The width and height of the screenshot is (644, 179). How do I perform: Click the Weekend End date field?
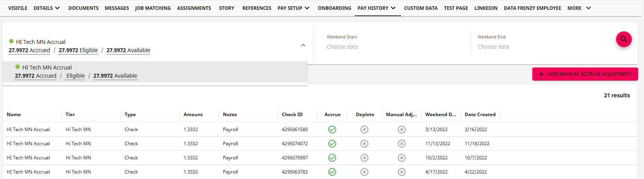tap(493, 47)
